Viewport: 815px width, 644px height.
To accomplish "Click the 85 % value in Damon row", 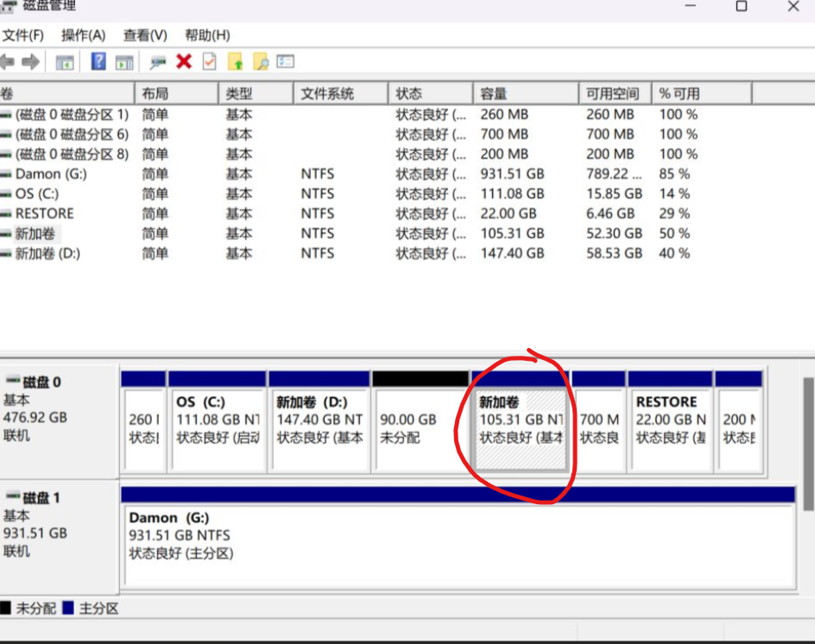I will pos(674,174).
